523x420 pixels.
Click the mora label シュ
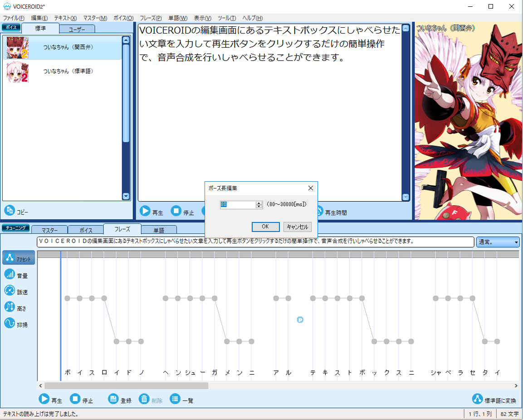click(190, 372)
